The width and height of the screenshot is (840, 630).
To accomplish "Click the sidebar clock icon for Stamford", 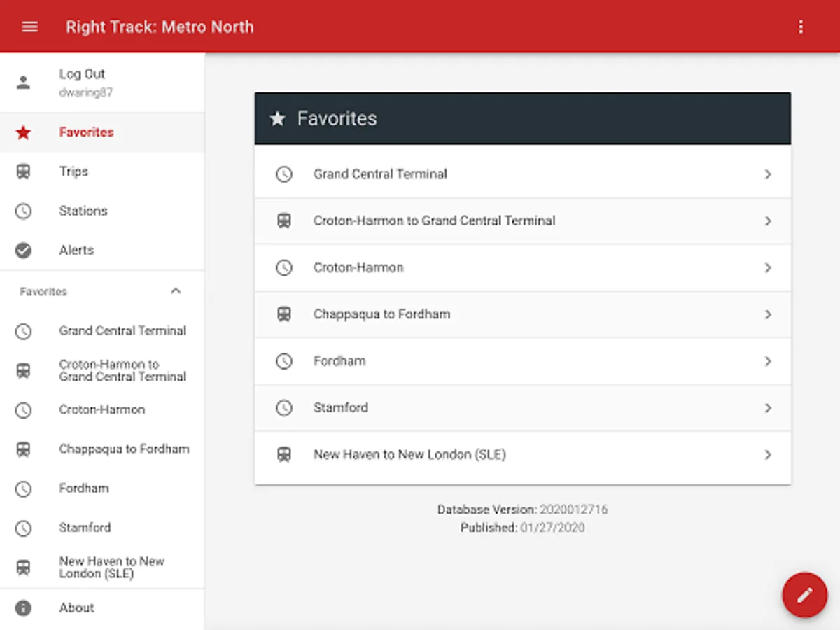I will [23, 528].
